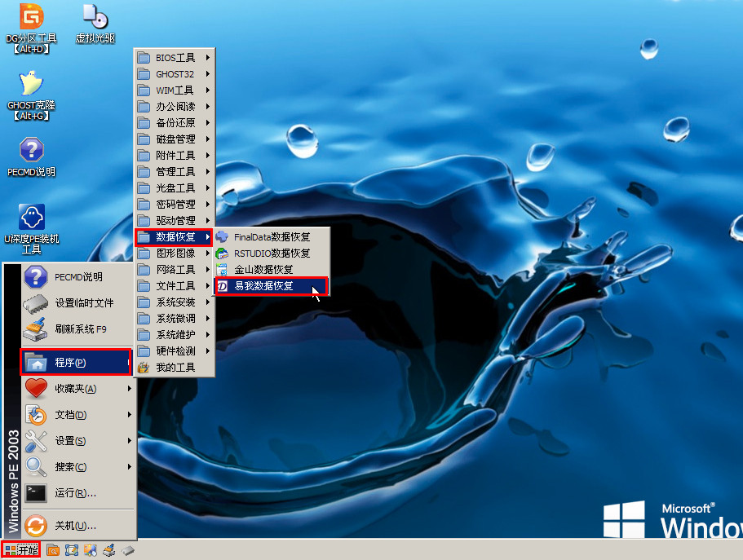Click 运行(R)... text in start menu
743x560 pixels.
coord(75,493)
